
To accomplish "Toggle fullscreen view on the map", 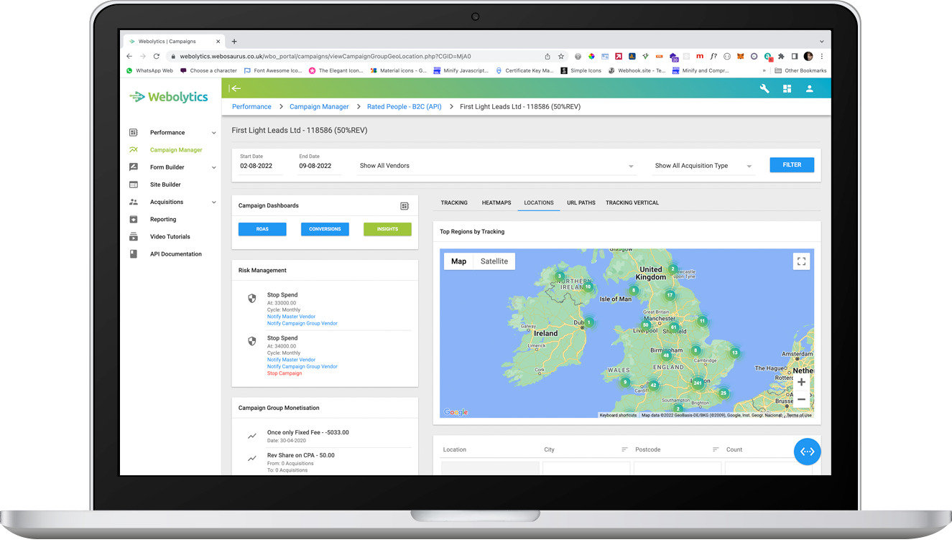I will coord(801,261).
